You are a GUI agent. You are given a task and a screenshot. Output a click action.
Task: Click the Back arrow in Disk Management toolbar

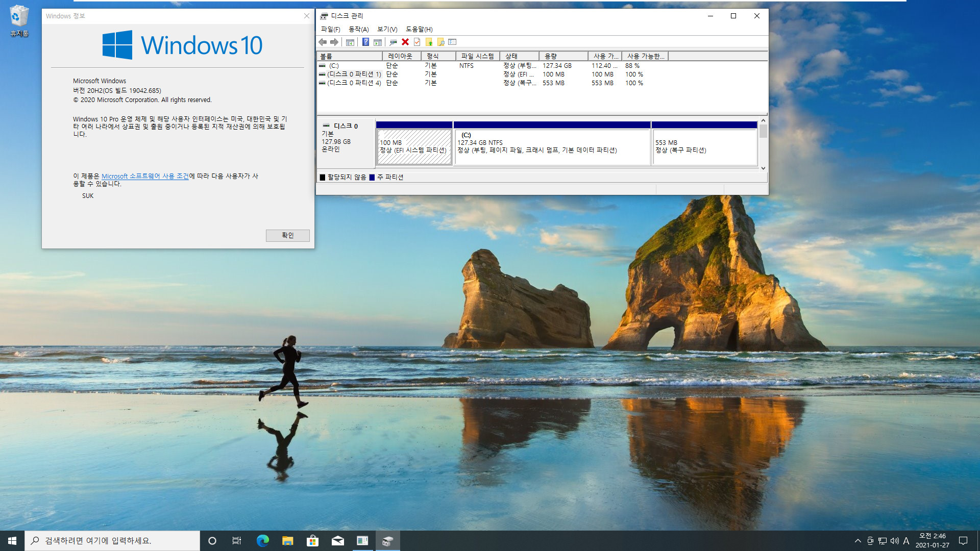pyautogui.click(x=323, y=42)
